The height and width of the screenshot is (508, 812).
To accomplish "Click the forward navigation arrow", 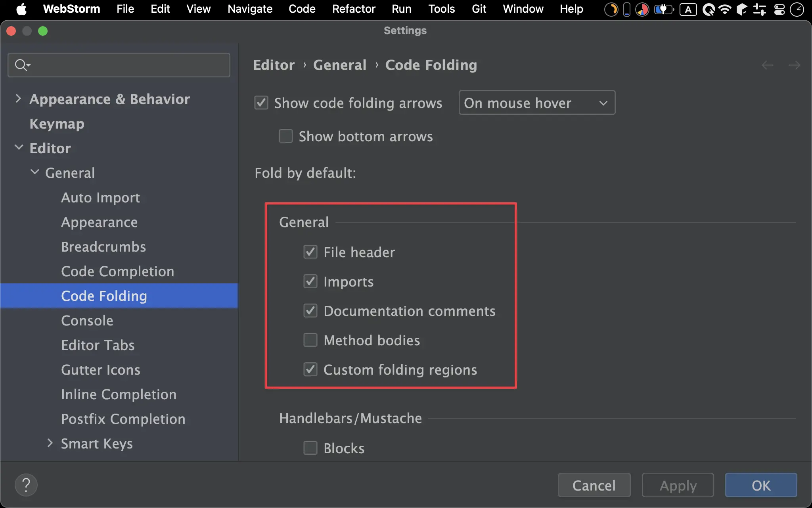I will pyautogui.click(x=794, y=65).
